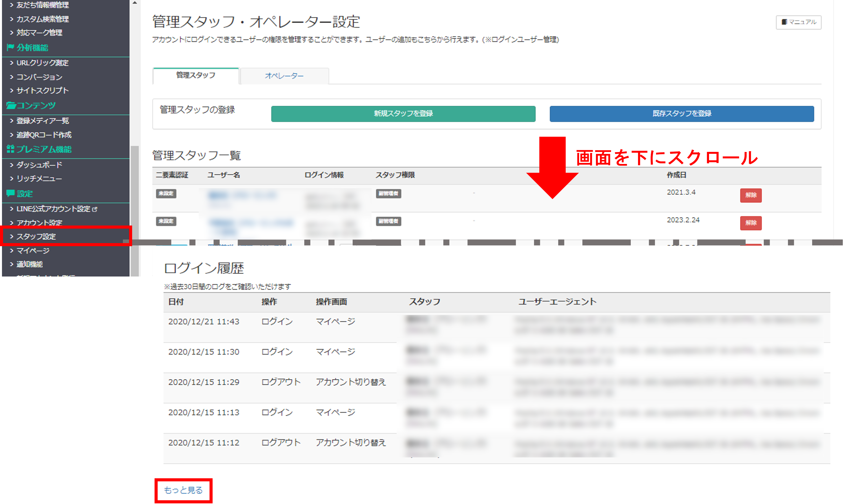Open URLクリック測定 in the sidebar
The image size is (846, 504).
click(42, 63)
